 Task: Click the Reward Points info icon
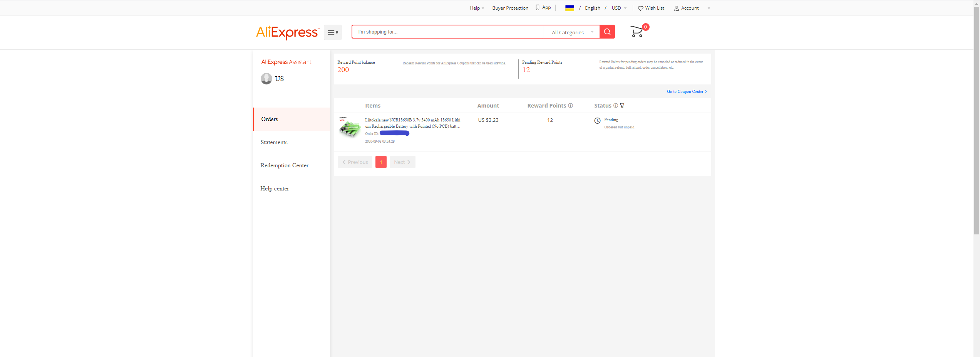(571, 106)
